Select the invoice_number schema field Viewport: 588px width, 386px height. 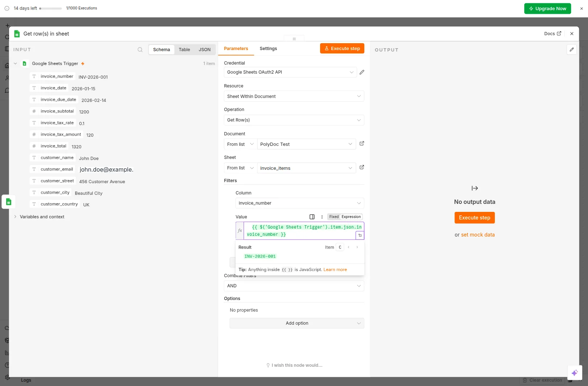coord(53,76)
